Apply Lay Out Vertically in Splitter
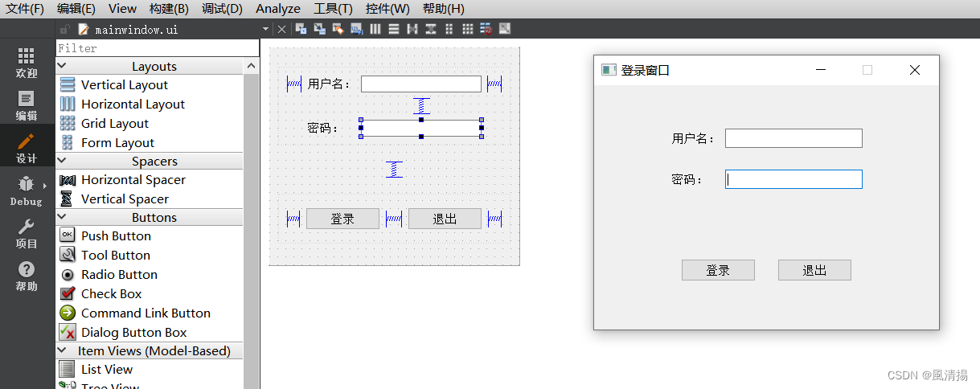This screenshot has height=389, width=980. (431, 29)
